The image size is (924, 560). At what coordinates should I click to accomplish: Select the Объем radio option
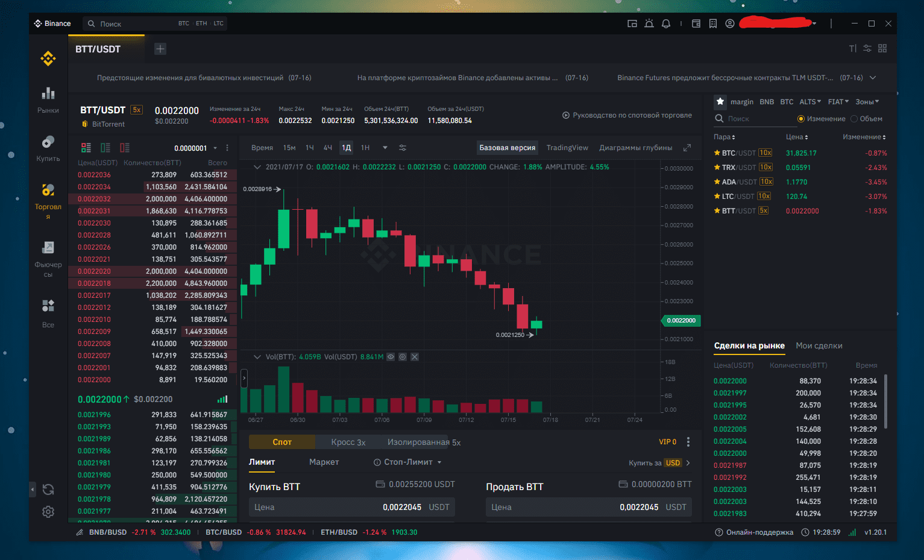pos(866,119)
